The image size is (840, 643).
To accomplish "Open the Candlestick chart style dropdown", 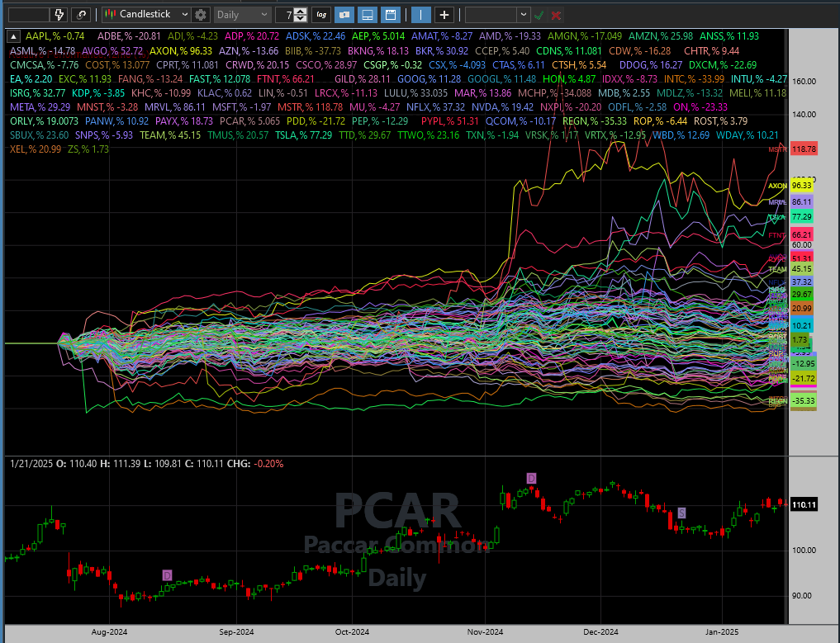I will pyautogui.click(x=147, y=15).
